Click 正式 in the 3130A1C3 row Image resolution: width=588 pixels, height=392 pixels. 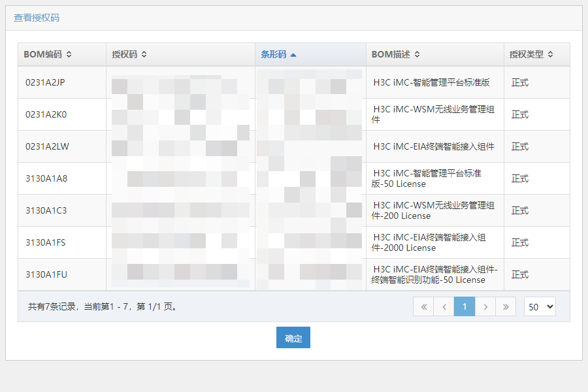tap(520, 210)
